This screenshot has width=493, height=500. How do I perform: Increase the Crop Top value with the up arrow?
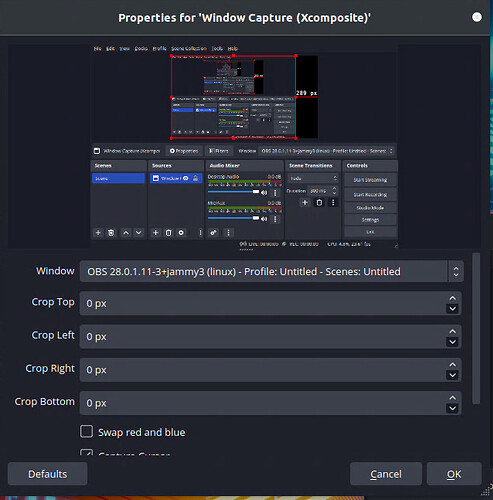[452, 298]
